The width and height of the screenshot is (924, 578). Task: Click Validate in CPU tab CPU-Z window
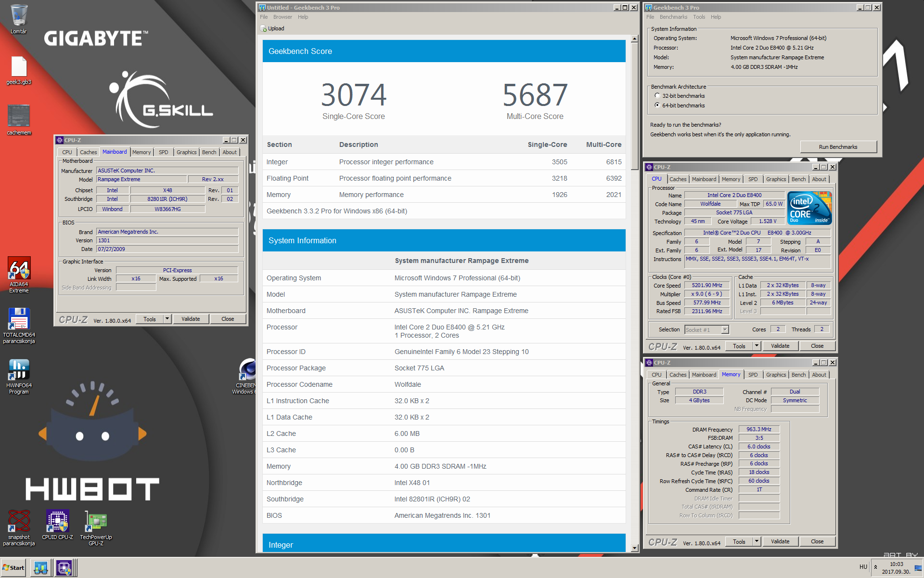click(x=780, y=346)
